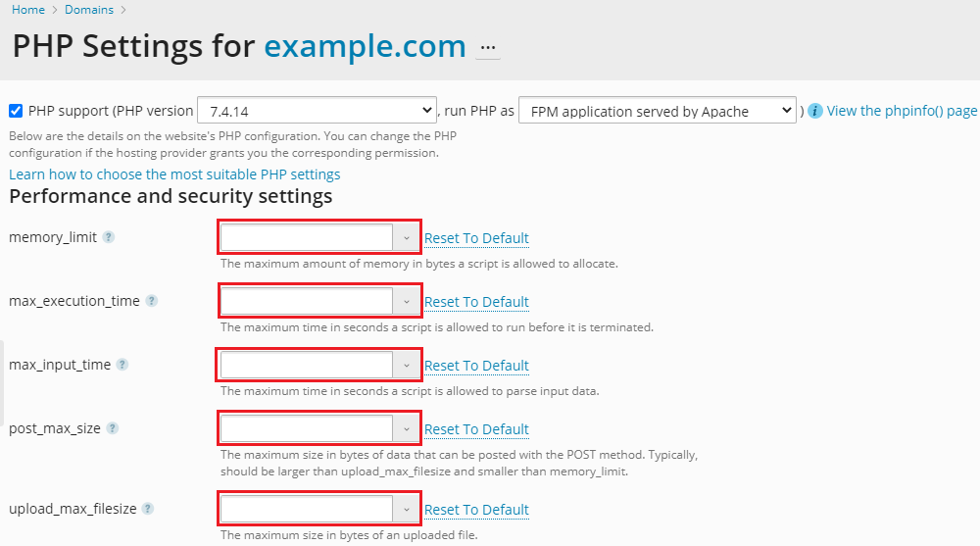The width and height of the screenshot is (980, 546).
Task: Click help icon beside post_max_size
Action: (x=113, y=428)
